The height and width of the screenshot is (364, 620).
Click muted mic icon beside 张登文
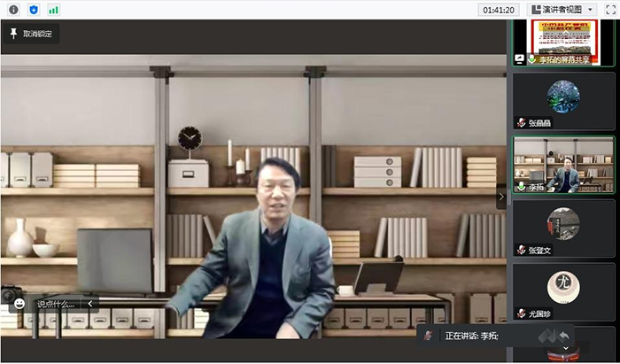coord(521,251)
